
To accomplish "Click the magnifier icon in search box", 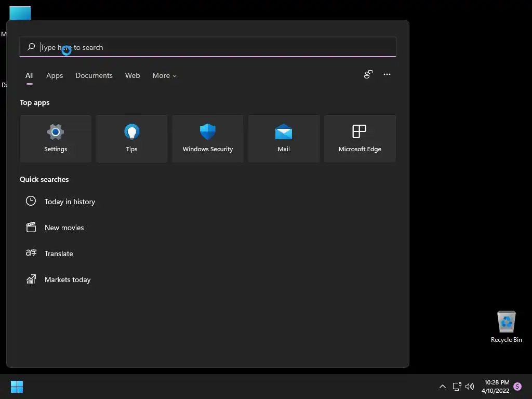I will point(31,47).
